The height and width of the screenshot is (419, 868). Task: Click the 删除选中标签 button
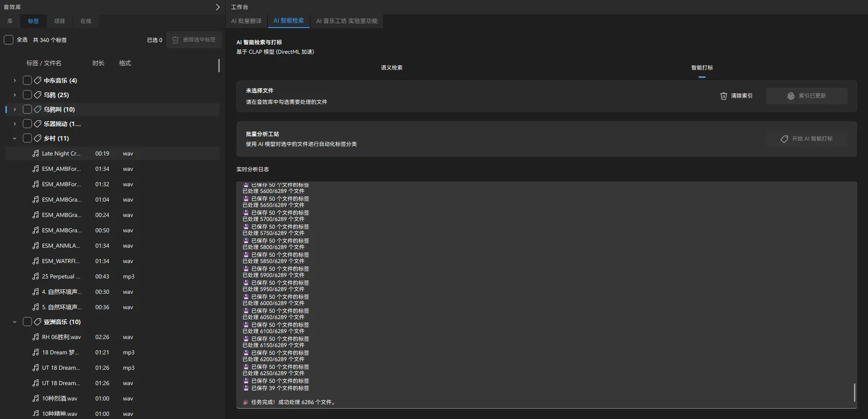[194, 40]
